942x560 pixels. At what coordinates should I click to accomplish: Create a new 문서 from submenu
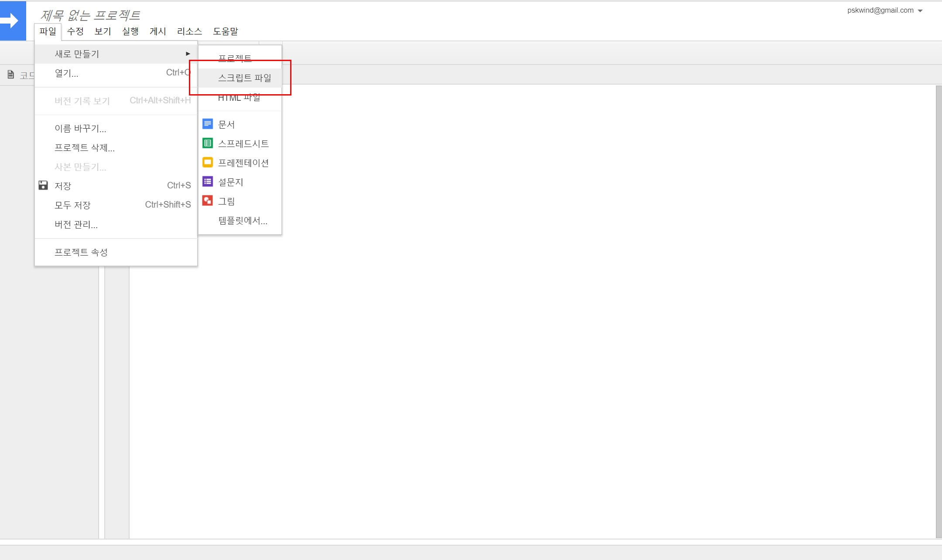(x=240, y=124)
